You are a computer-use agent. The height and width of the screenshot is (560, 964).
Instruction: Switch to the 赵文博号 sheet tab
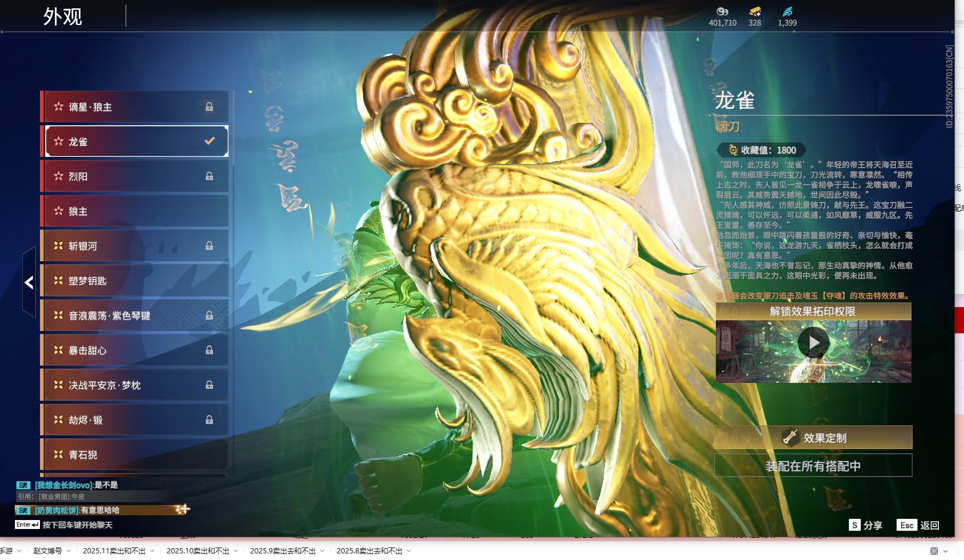(48, 551)
